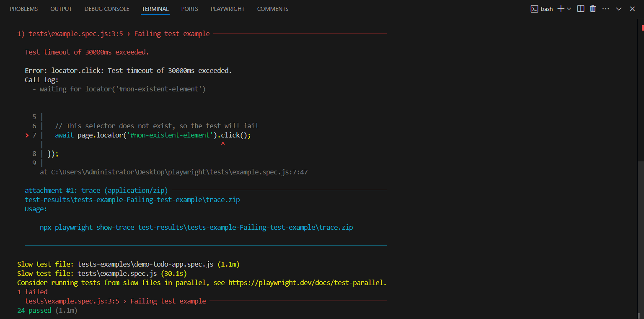
Task: Switch to the PROBLEMS tab
Action: 23,9
